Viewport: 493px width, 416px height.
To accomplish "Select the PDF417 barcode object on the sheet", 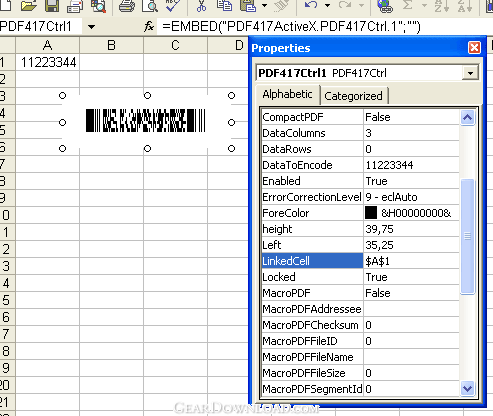I will click(x=146, y=120).
